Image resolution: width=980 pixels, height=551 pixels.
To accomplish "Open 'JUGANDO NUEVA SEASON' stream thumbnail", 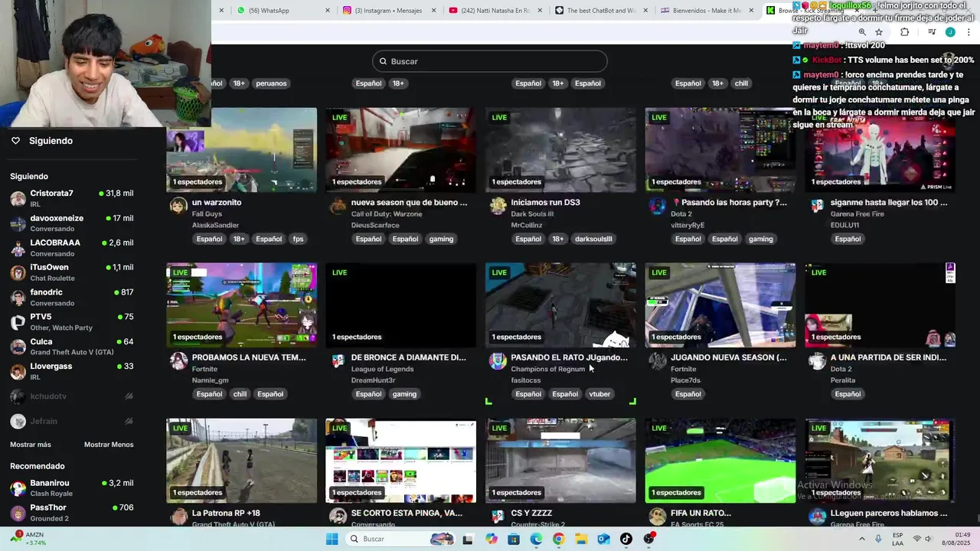I will coord(720,305).
